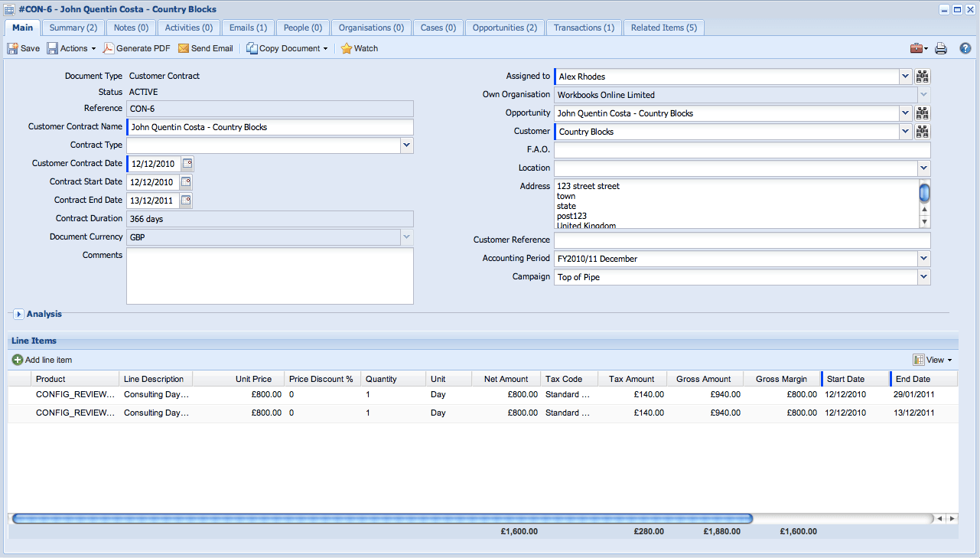980x558 pixels.
Task: Open the Contract Type dropdown
Action: coord(406,145)
